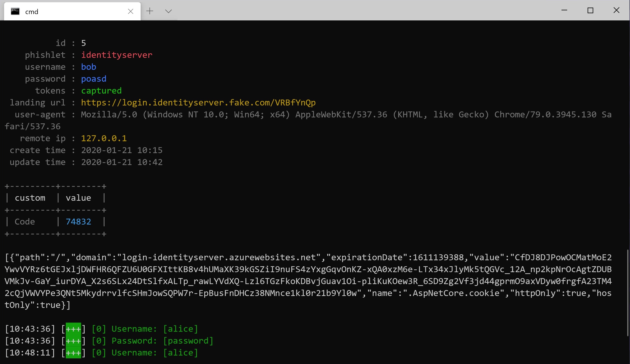The image size is (630, 364).
Task: Click the remote ip field label
Action: click(43, 138)
